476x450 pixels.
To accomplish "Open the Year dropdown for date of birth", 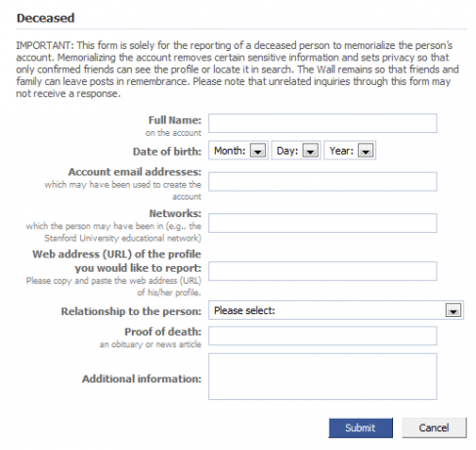I will [x=350, y=151].
